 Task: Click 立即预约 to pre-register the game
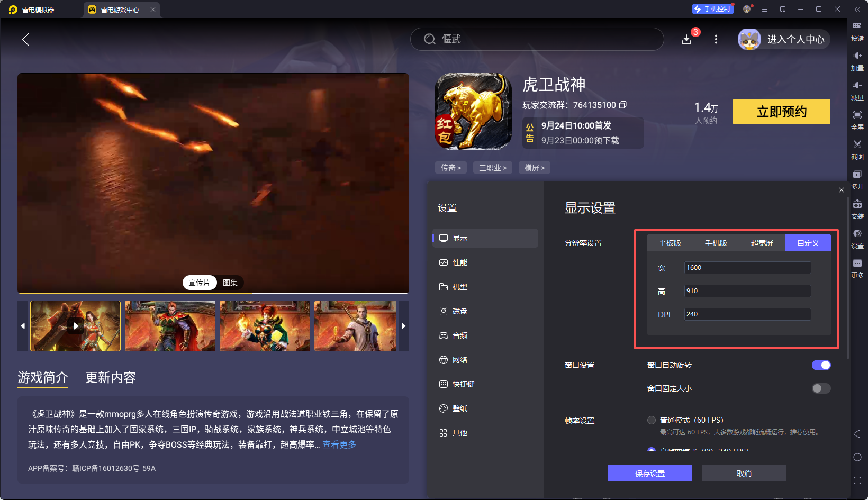tap(781, 112)
